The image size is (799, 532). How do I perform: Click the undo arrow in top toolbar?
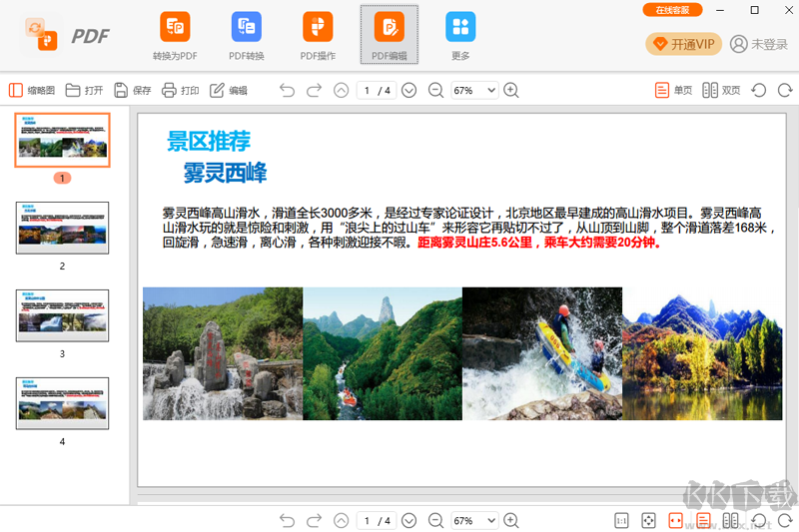coord(288,91)
